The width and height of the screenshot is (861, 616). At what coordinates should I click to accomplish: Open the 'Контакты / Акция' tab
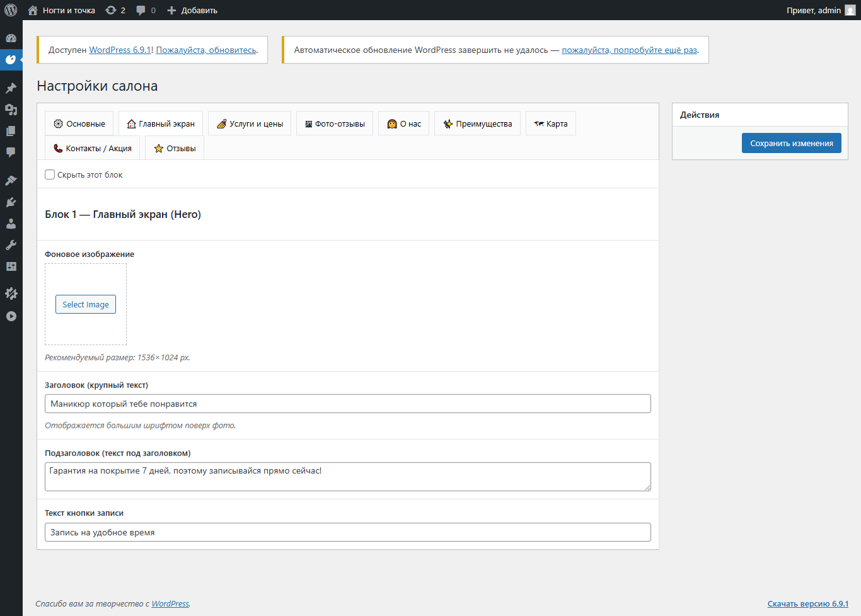(93, 148)
